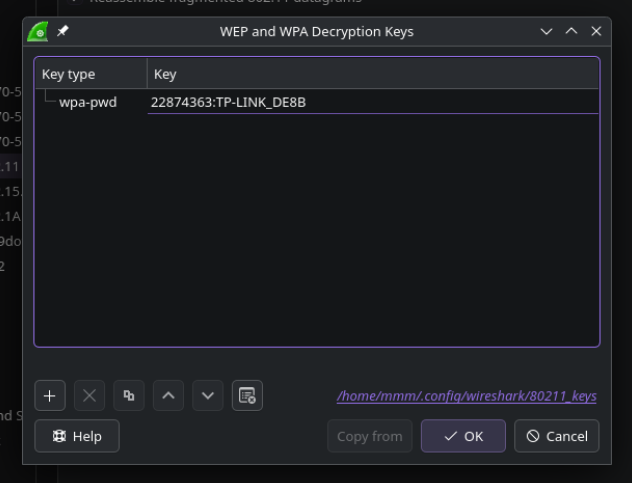The height and width of the screenshot is (483, 632).
Task: Click the Copy from button
Action: (x=369, y=436)
